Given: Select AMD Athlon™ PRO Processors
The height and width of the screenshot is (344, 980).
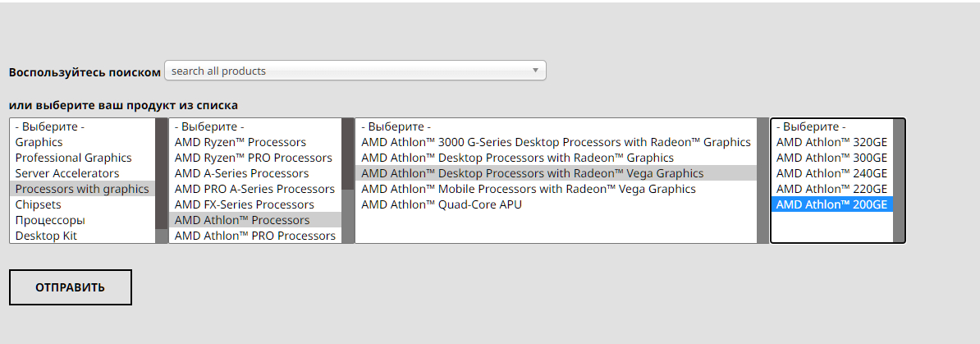Looking at the screenshot, I should click(x=254, y=236).
